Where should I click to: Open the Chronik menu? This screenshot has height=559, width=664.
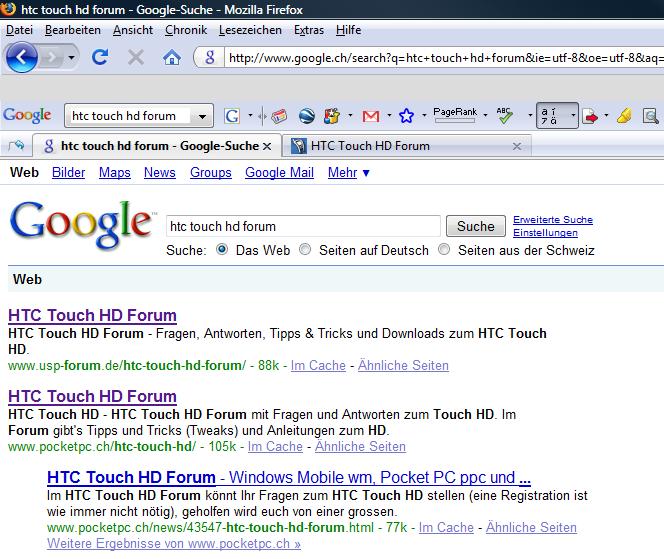186,30
